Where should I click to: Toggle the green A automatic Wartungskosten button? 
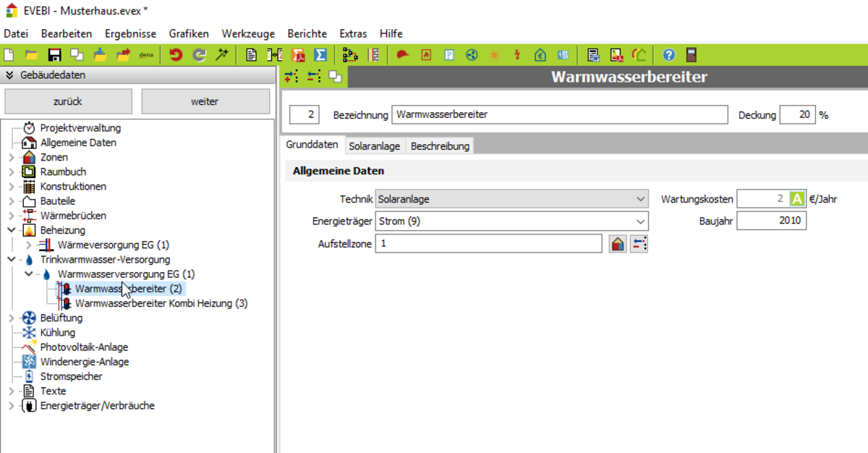(x=797, y=199)
